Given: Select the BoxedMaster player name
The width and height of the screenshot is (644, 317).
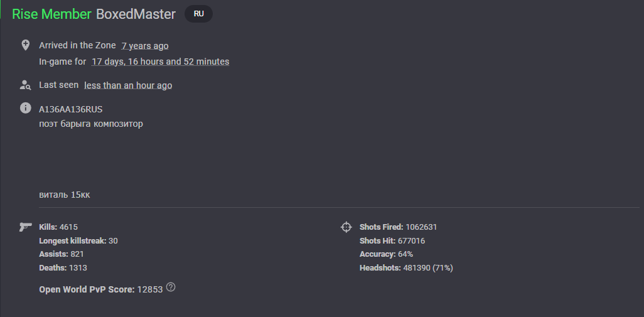Looking at the screenshot, I should 136,14.
